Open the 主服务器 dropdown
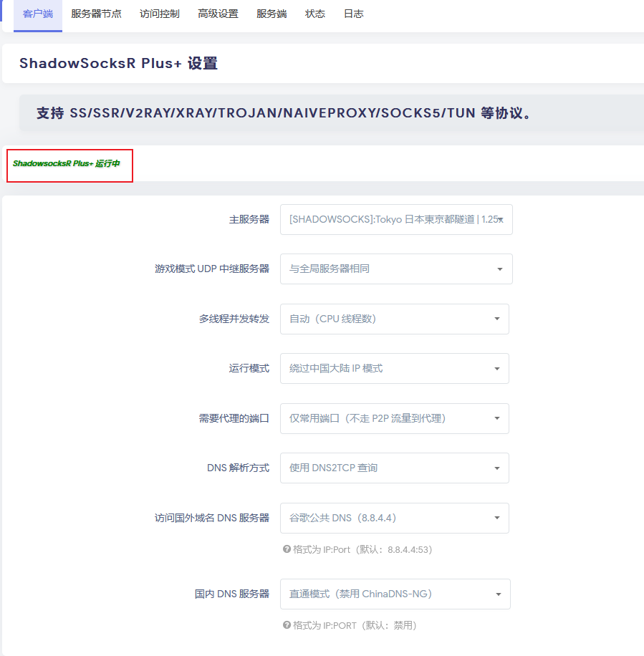Screen dimensions: 644x656 click(x=396, y=220)
